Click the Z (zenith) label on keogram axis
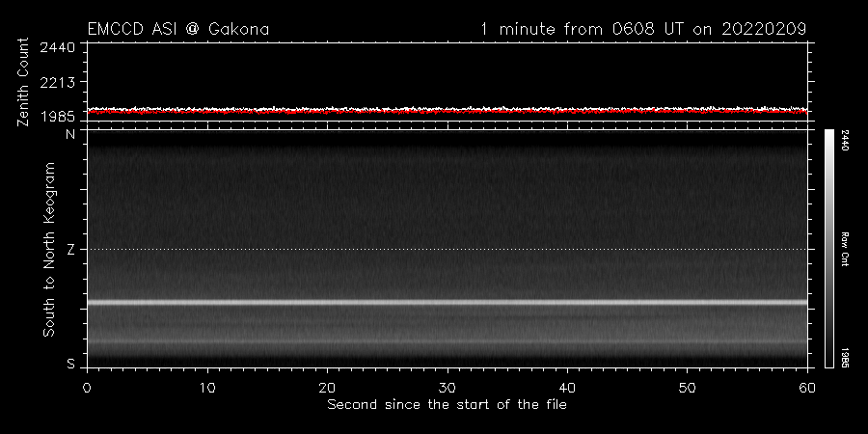Screen dimensions: 868x434 coord(70,250)
